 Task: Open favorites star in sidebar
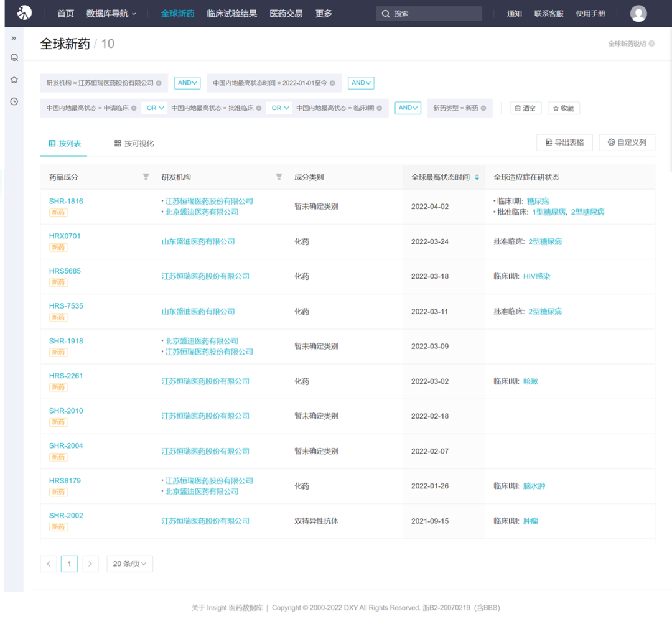point(14,80)
